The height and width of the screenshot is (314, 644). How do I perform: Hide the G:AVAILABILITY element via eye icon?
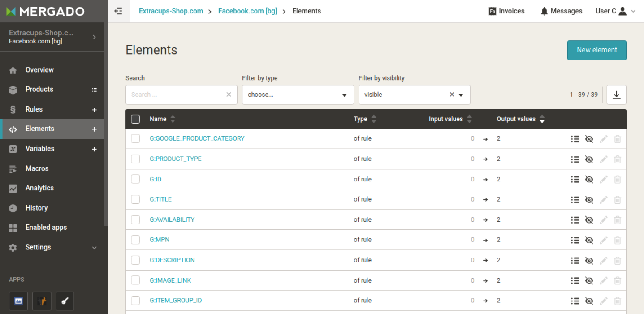pyautogui.click(x=589, y=220)
